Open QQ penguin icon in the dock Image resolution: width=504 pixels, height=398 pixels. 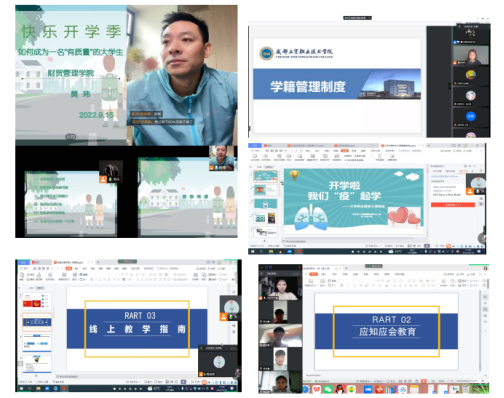point(340,389)
